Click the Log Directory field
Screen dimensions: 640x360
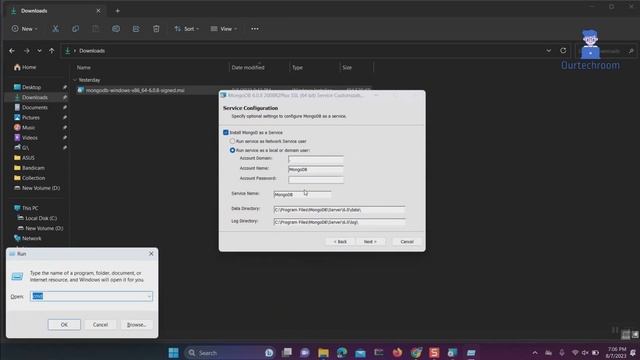click(339, 222)
